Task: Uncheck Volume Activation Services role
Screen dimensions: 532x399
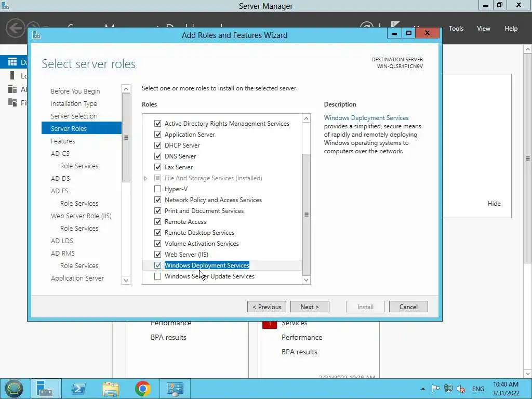Action: pyautogui.click(x=157, y=243)
